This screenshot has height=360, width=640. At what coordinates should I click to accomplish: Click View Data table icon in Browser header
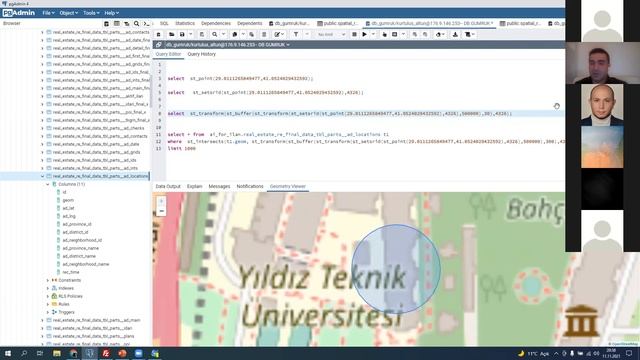click(117, 24)
